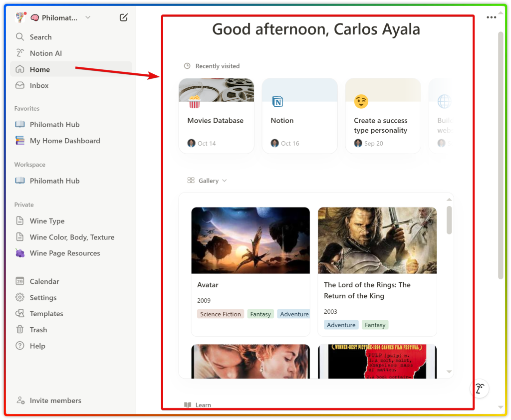Click the Notion logo icon on card
511x420 pixels.
pyautogui.click(x=277, y=102)
